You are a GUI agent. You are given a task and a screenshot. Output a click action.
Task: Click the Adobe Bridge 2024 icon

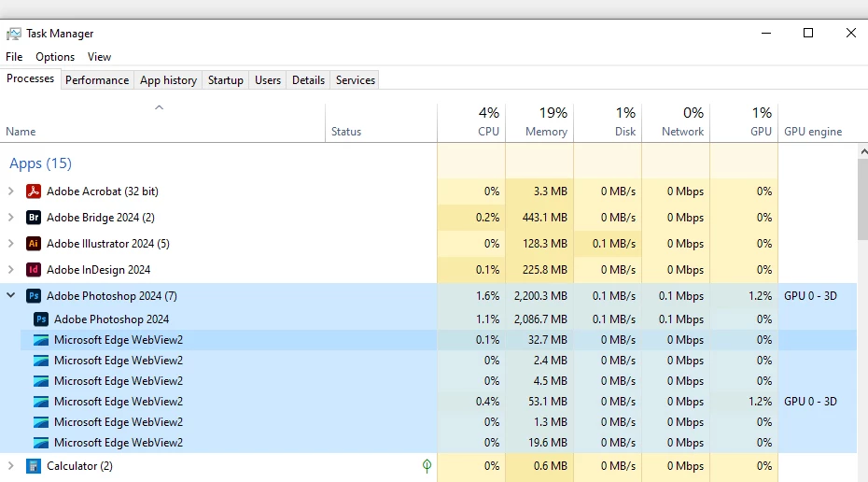click(34, 217)
